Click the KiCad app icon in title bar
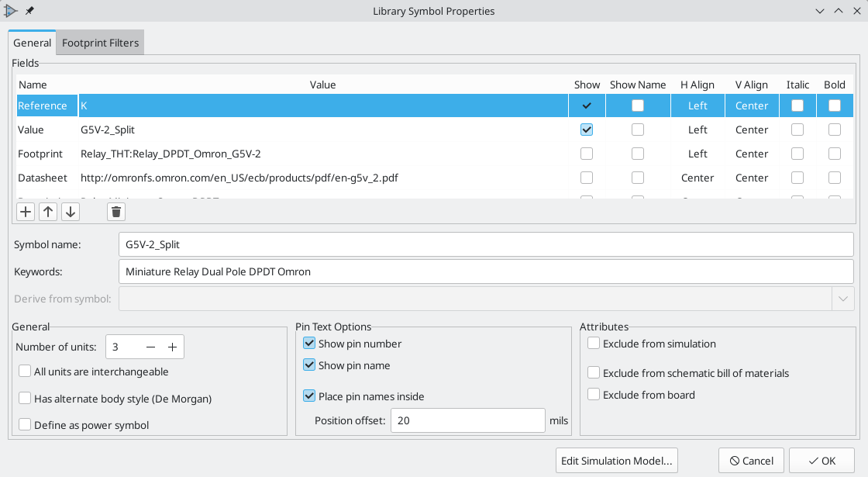 11,11
